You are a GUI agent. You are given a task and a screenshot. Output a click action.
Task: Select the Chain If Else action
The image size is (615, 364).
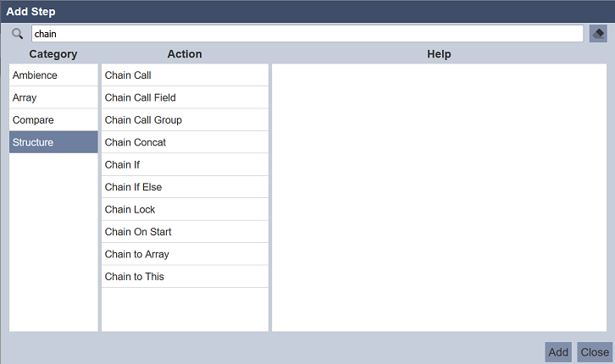[x=185, y=187]
